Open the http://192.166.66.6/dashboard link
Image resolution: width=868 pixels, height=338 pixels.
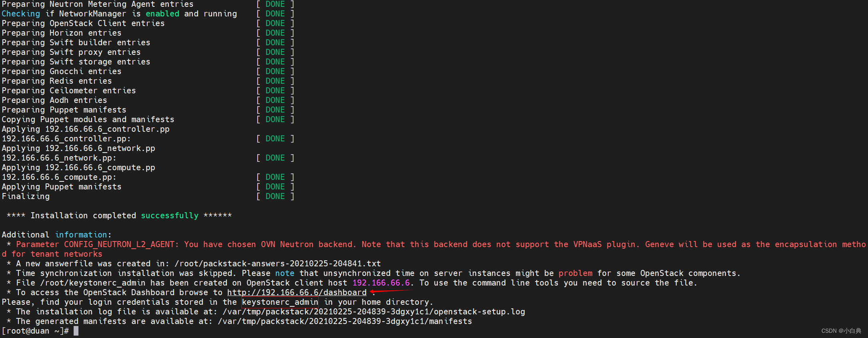(x=297, y=292)
